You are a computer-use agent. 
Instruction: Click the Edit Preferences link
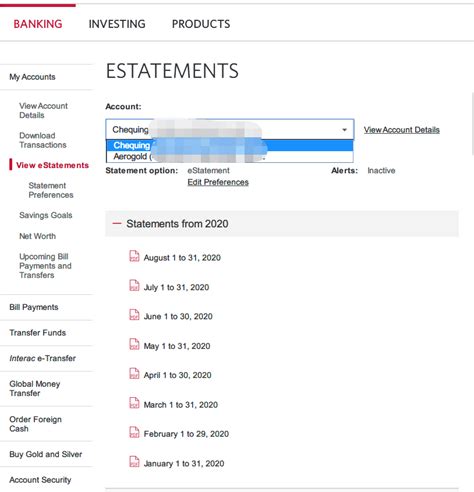(218, 182)
